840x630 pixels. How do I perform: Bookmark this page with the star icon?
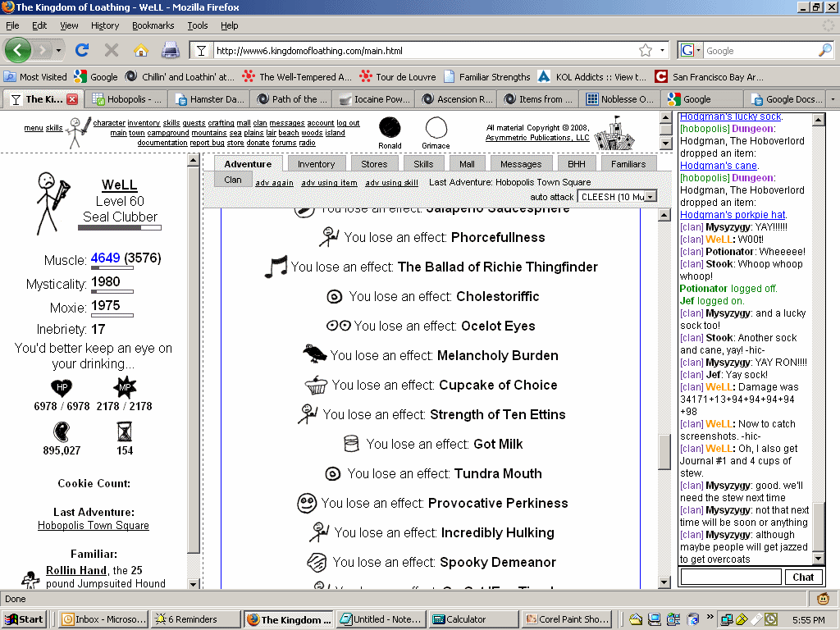[x=646, y=50]
